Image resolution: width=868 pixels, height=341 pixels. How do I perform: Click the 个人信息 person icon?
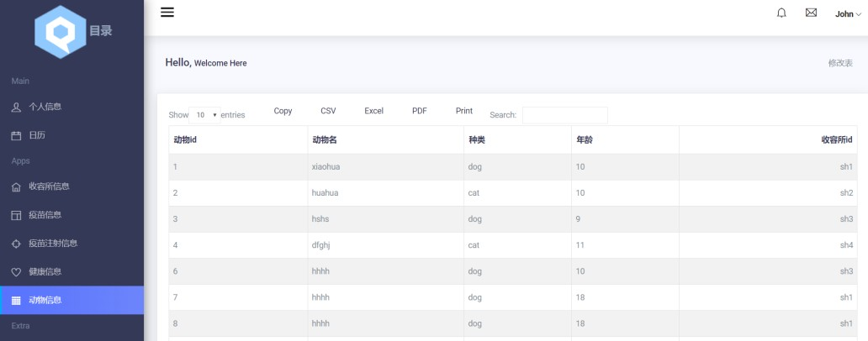(x=16, y=107)
